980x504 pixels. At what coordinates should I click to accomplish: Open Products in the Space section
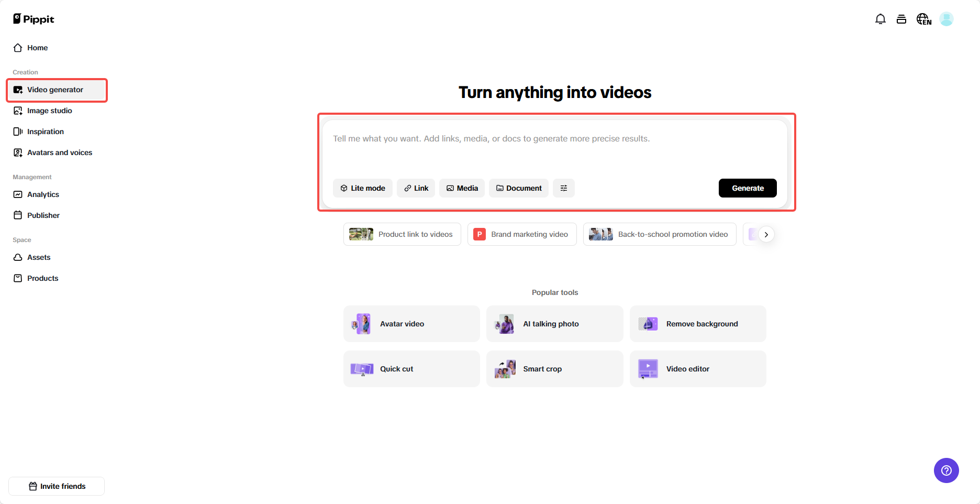42,278
